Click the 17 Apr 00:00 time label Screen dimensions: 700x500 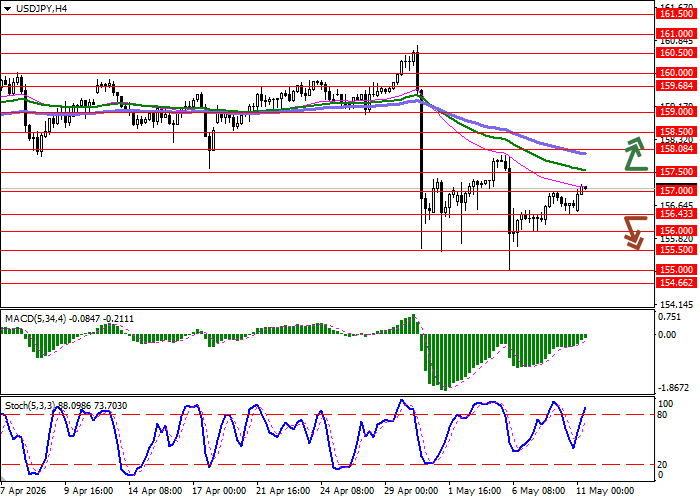219,491
